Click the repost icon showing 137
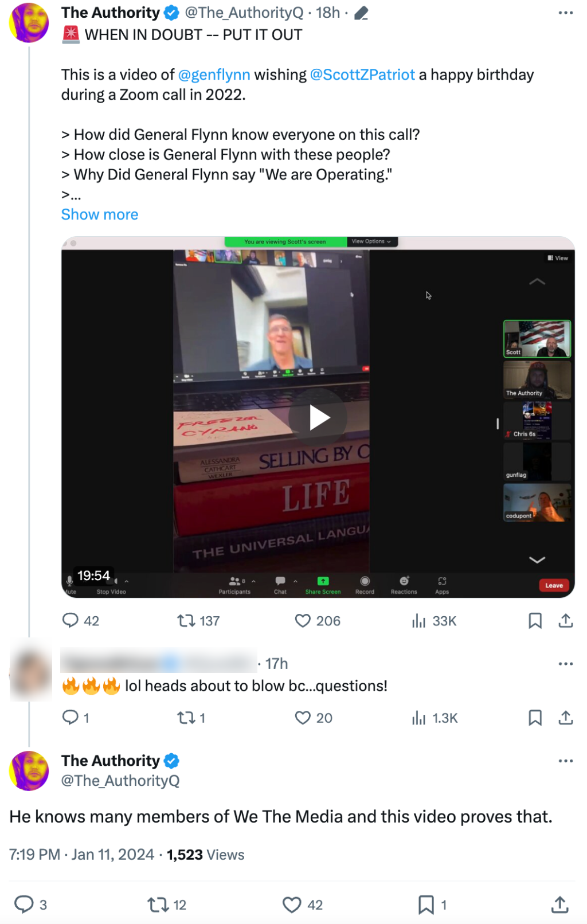The width and height of the screenshot is (587, 924). tap(189, 620)
